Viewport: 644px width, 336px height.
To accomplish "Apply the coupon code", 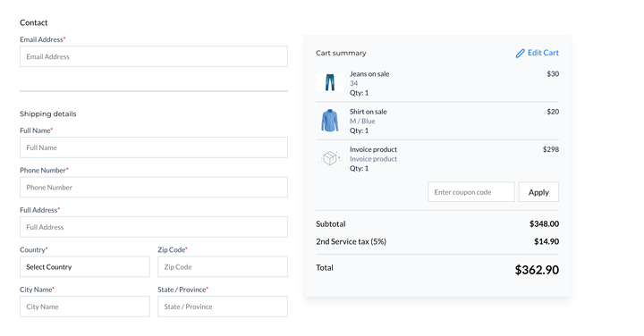I will 538,192.
